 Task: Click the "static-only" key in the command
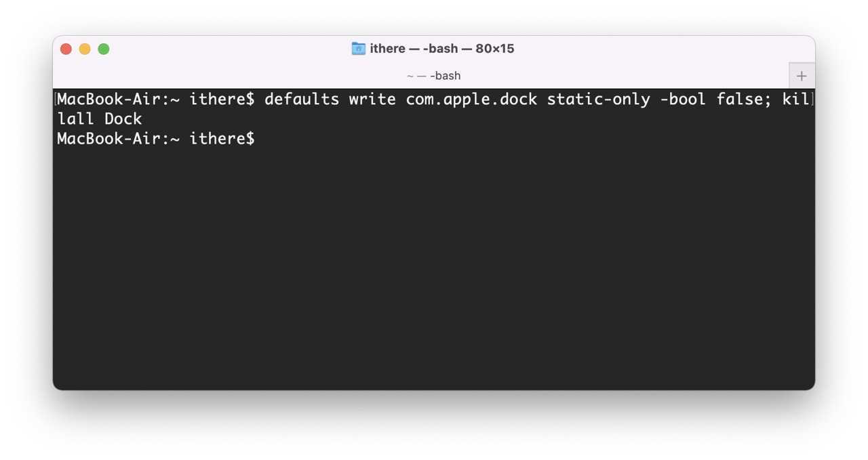click(598, 100)
